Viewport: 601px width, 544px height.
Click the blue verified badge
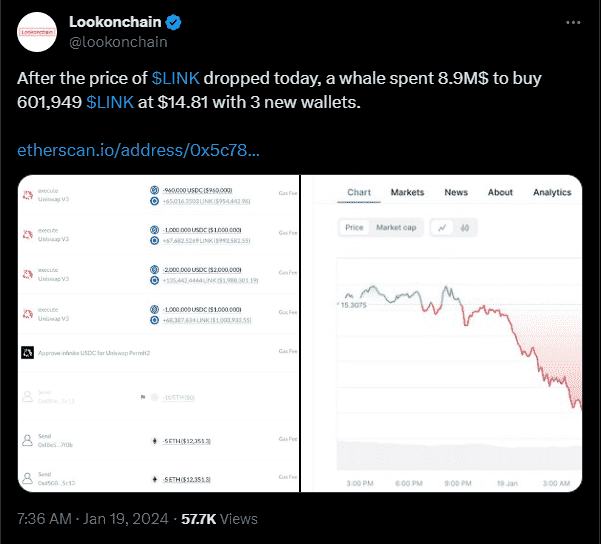tap(172, 22)
